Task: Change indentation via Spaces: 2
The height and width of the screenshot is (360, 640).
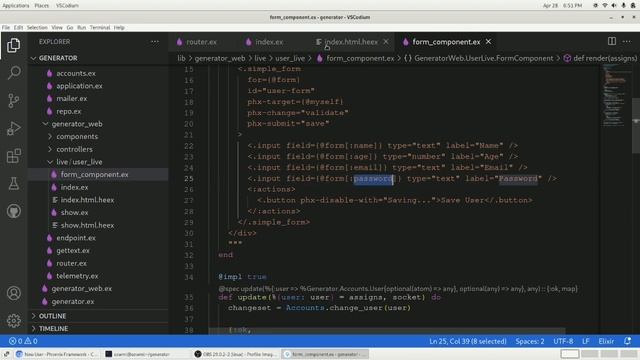Action: (530, 341)
